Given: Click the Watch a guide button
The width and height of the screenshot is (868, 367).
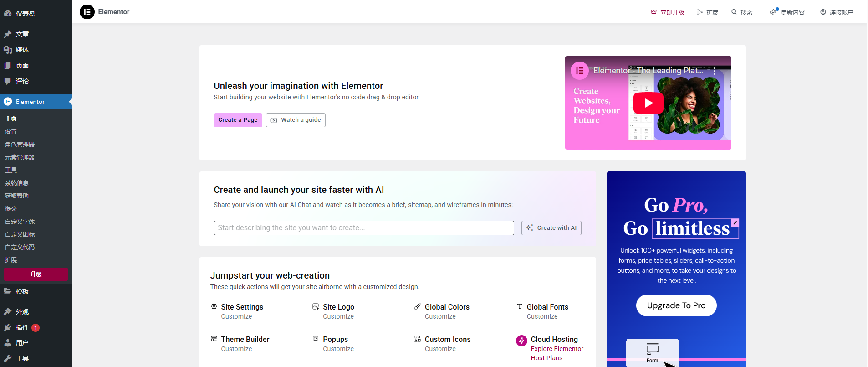Looking at the screenshot, I should [296, 120].
